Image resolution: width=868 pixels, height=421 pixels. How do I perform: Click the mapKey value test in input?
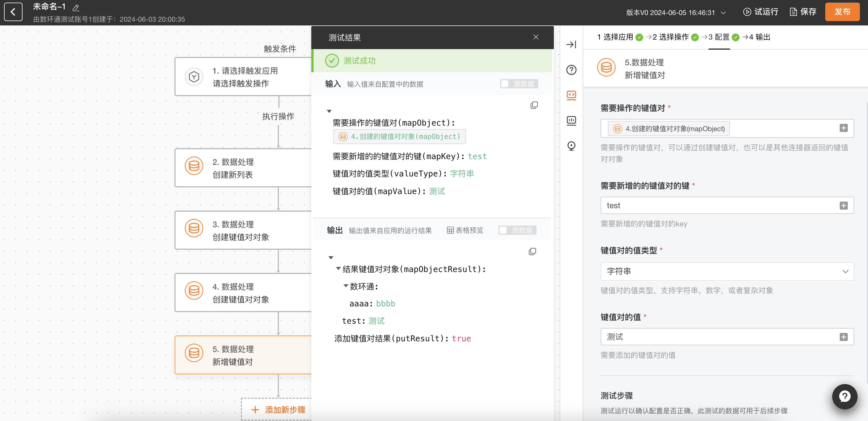click(477, 157)
